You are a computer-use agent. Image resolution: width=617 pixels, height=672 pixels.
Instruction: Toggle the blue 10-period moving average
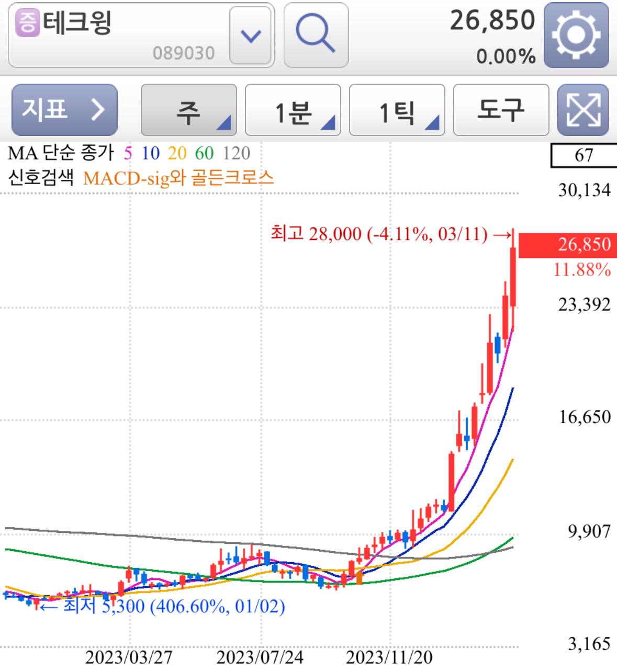coord(150,154)
